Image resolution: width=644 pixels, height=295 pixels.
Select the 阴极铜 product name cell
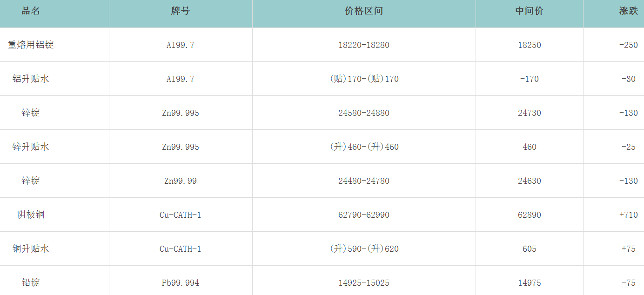coord(31,215)
